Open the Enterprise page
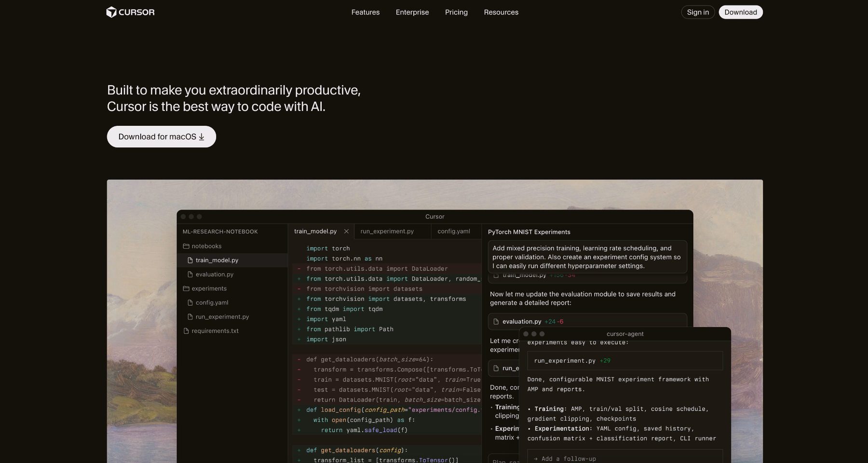This screenshot has height=463, width=868. (412, 12)
